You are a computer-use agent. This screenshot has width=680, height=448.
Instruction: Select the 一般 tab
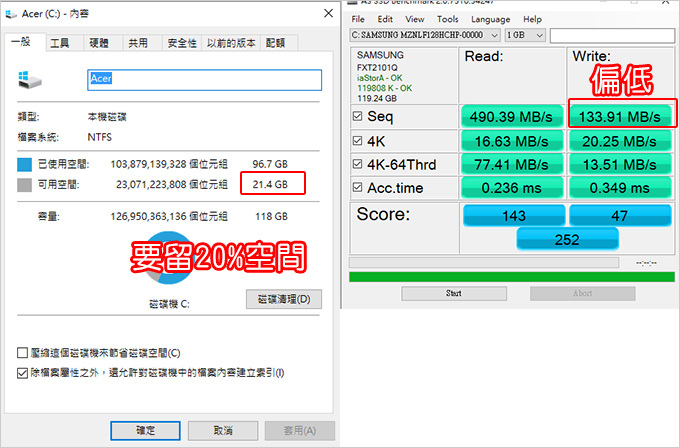pyautogui.click(x=21, y=42)
